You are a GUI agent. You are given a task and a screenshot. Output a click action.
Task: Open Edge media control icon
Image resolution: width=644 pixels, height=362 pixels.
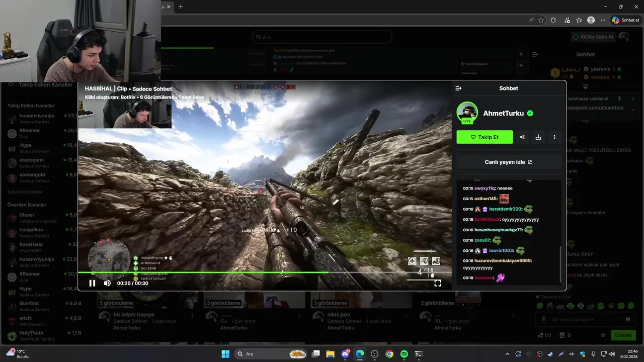(x=567, y=20)
